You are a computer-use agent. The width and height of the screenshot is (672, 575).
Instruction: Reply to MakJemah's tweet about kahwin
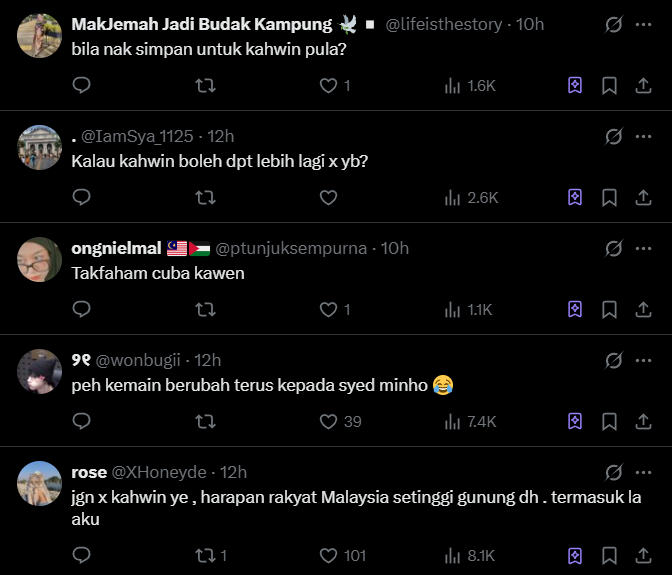(82, 86)
